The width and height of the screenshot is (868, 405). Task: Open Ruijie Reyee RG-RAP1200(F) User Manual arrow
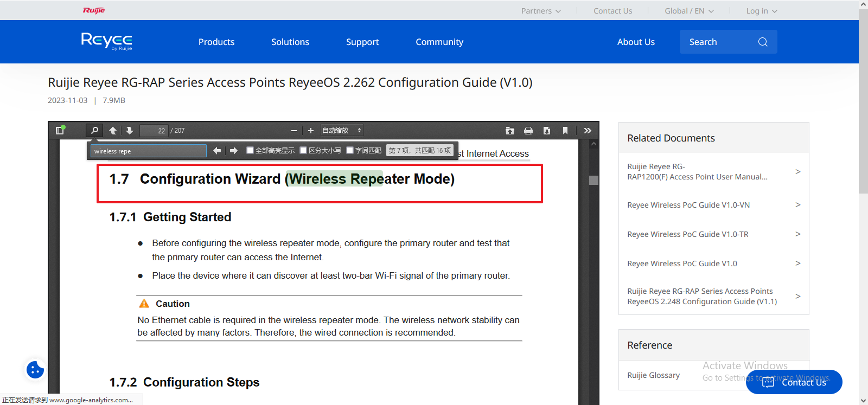pyautogui.click(x=798, y=171)
